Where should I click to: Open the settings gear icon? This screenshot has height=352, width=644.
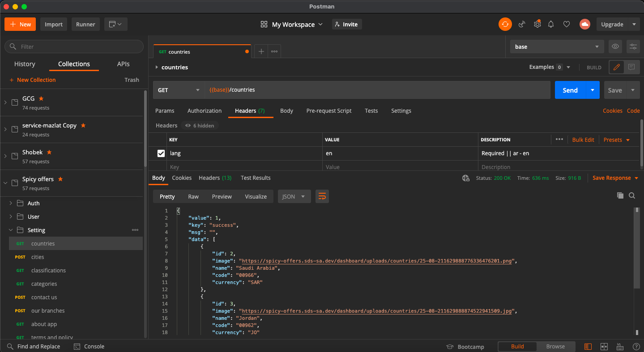[537, 24]
